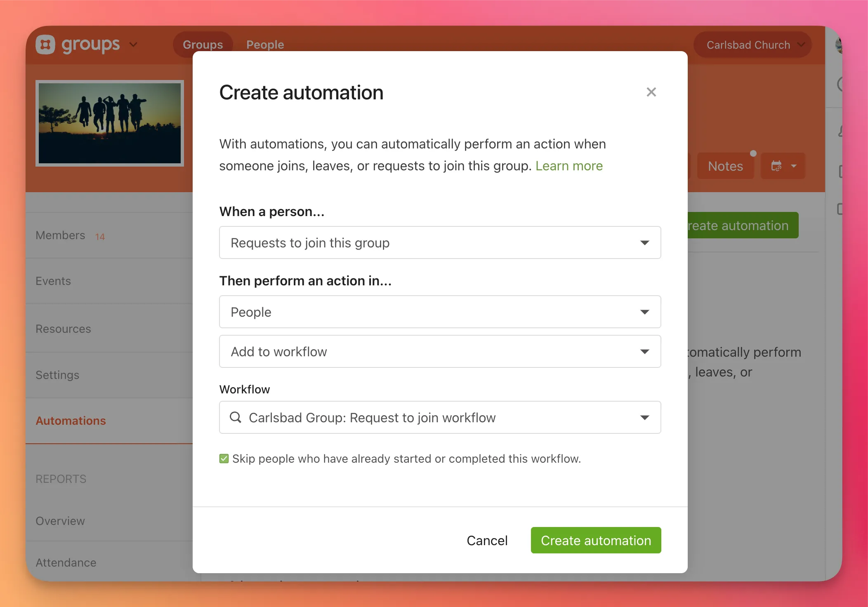Viewport: 868px width, 607px height.
Task: Open the Carlsbad Church organization menu
Action: point(752,45)
